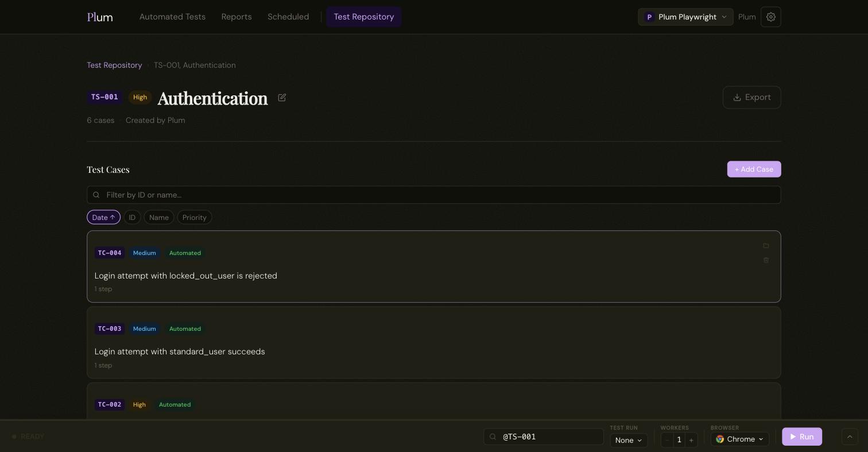Sort test cases by Date
This screenshot has height=452, width=868.
(x=103, y=217)
